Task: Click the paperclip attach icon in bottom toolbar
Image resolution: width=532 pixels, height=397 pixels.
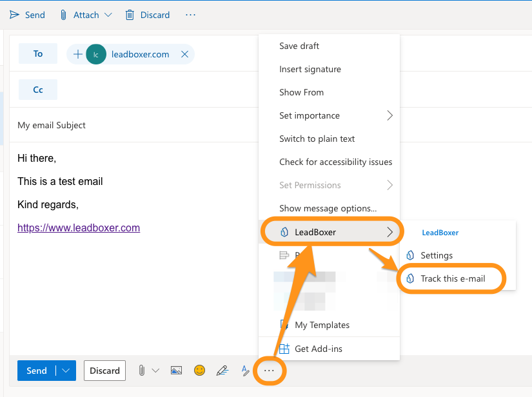Action: pos(141,371)
